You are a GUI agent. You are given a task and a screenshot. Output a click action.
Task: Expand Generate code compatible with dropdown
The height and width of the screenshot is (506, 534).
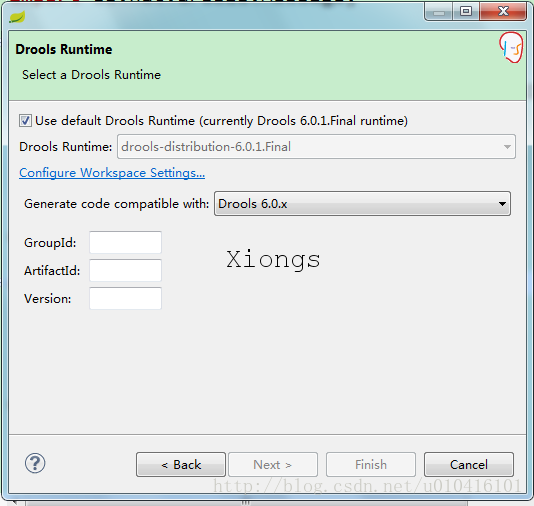362,204
